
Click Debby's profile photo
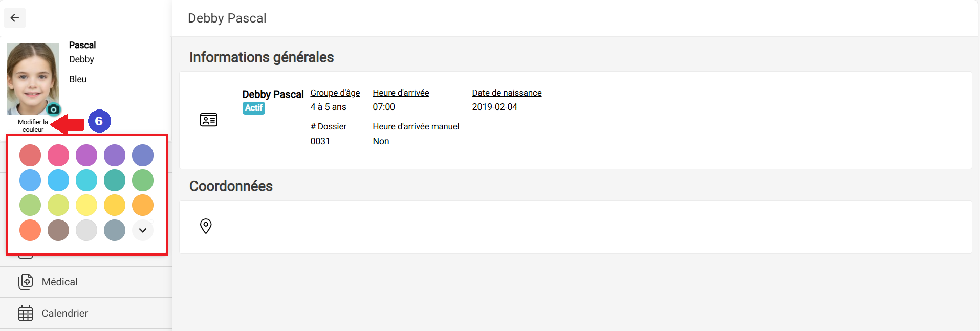[x=33, y=79]
